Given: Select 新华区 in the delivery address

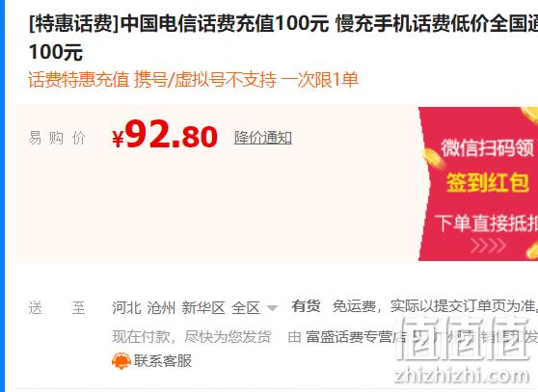Looking at the screenshot, I should point(203,307).
